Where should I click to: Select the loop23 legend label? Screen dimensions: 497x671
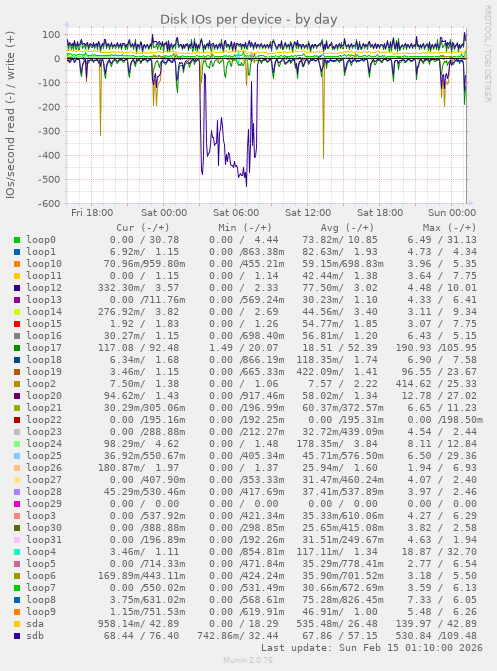point(44,431)
